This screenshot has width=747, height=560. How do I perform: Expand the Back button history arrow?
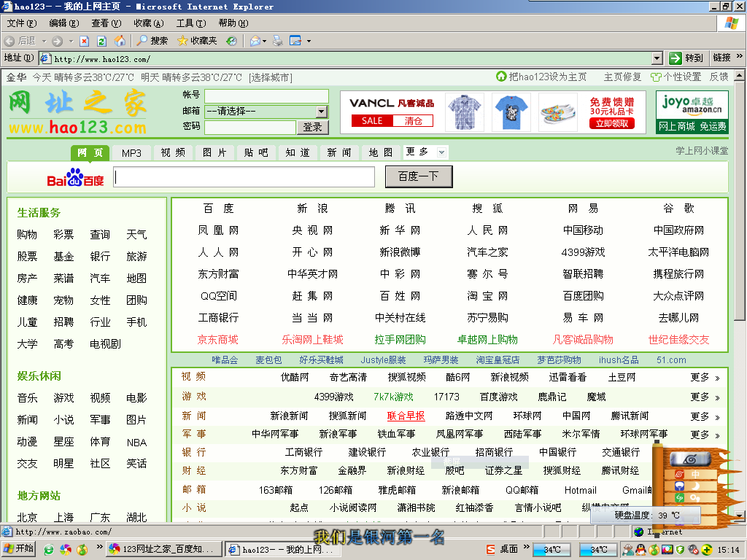[x=44, y=41]
